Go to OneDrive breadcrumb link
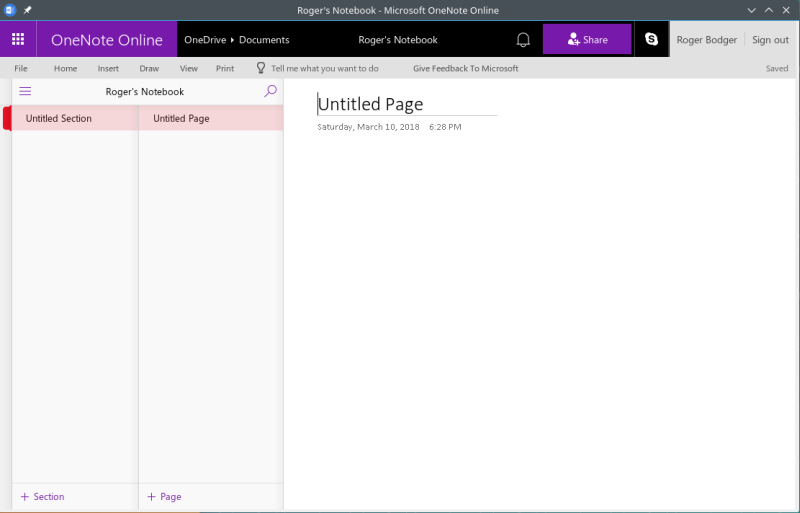Screen dimensions: 800x513 [x=205, y=40]
